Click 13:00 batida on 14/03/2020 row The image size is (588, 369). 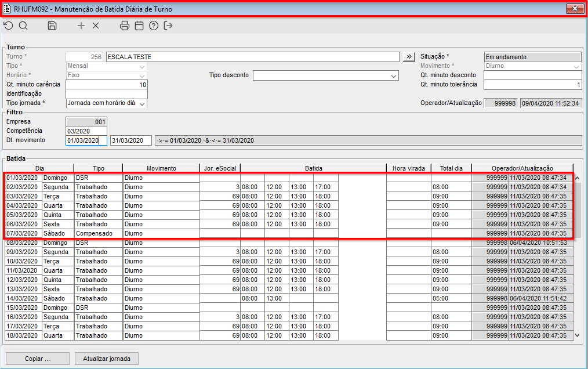coord(277,298)
